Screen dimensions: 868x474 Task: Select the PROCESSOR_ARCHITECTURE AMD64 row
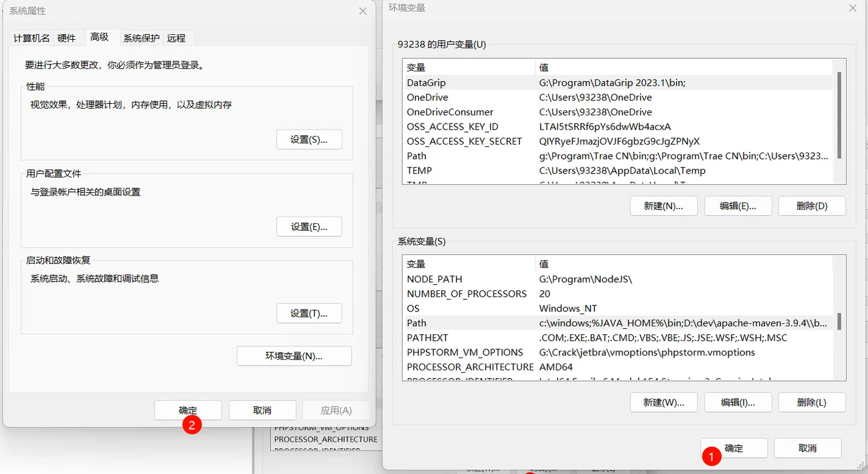click(x=617, y=367)
